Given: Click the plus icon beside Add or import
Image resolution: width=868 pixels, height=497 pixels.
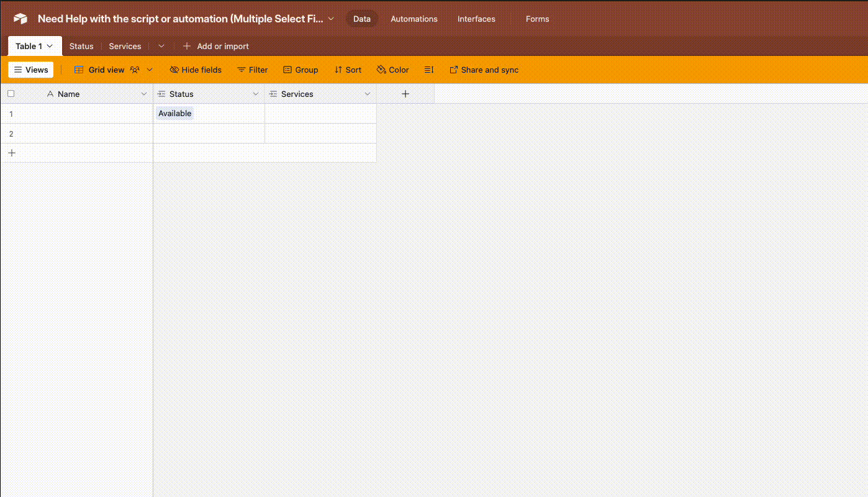Looking at the screenshot, I should (187, 46).
